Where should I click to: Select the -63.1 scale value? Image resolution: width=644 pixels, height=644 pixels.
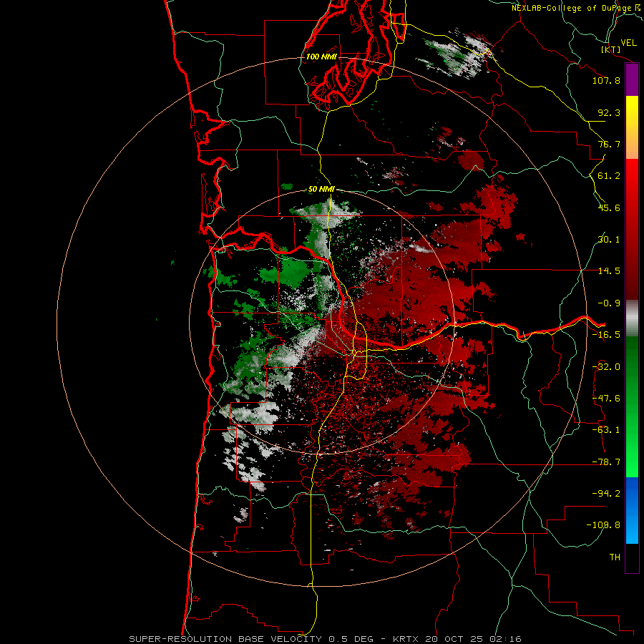606,430
